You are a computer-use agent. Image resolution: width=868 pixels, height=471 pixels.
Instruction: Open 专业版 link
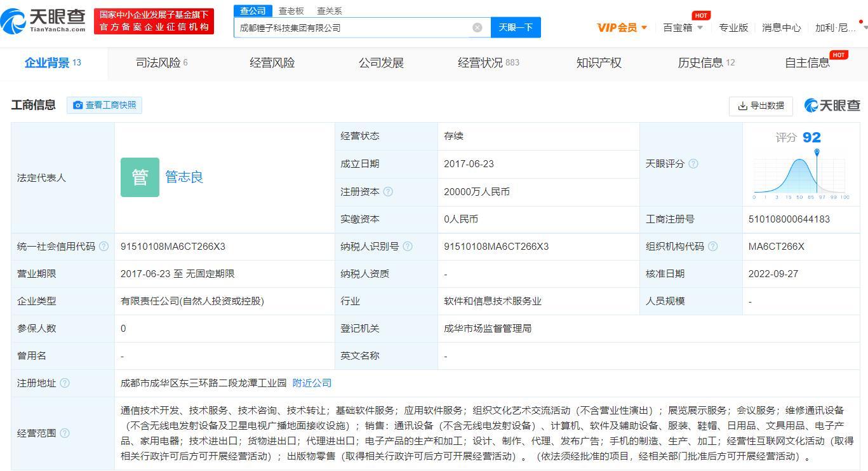pos(733,27)
